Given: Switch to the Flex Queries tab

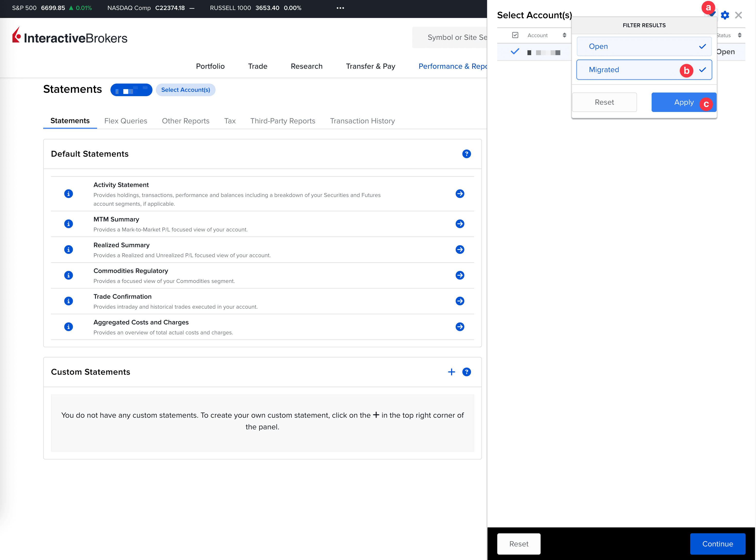Looking at the screenshot, I should pos(125,121).
